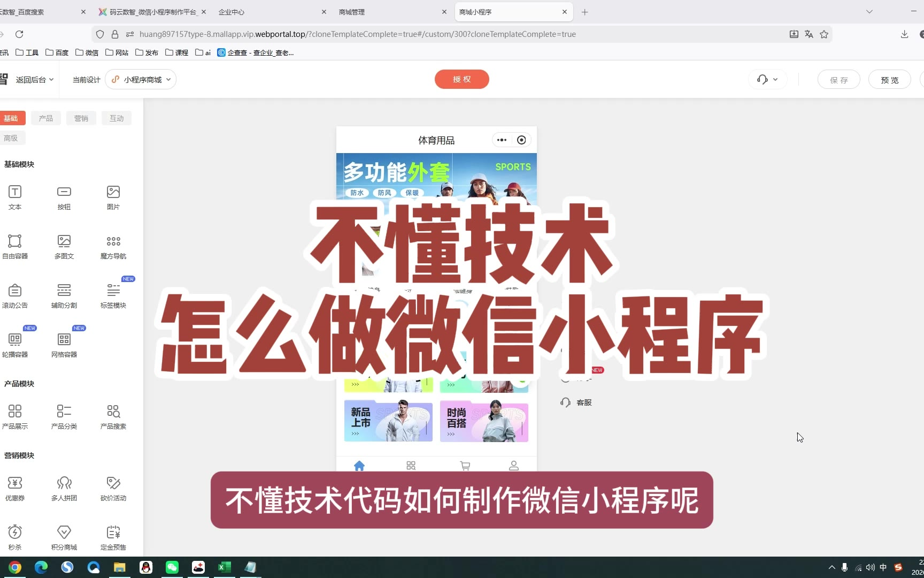Open the 企查查 bookmark
Screen dimensions: 924x578
pos(256,52)
